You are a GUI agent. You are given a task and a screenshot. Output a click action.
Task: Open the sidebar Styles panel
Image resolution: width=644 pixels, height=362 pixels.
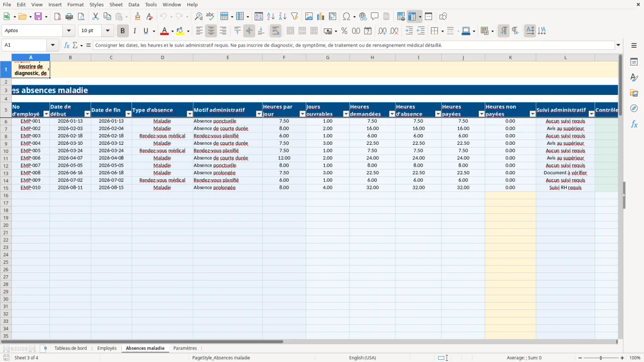coord(634,77)
